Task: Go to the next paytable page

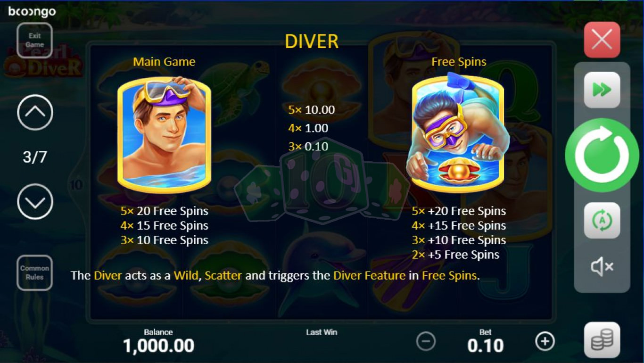Action: tap(35, 201)
